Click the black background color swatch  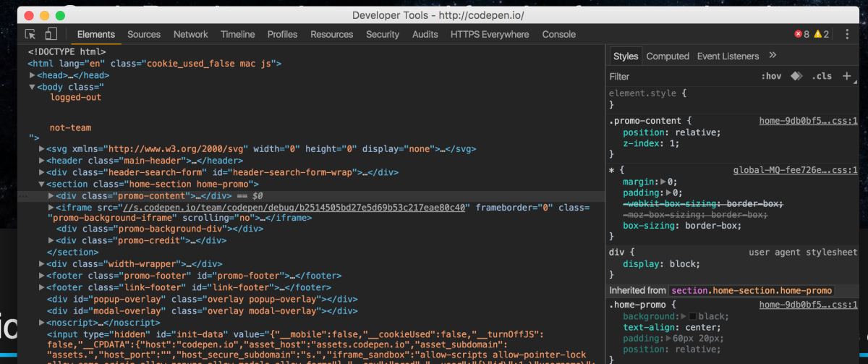coord(693,317)
